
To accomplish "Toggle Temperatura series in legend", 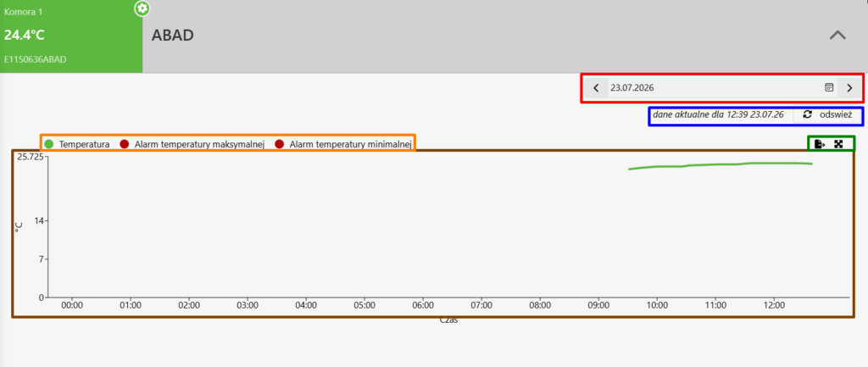I will pyautogui.click(x=77, y=144).
